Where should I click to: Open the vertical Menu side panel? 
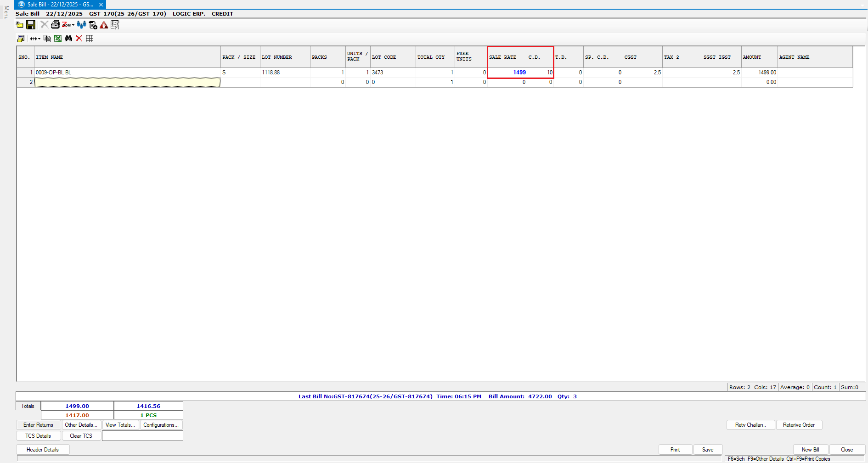coord(6,13)
